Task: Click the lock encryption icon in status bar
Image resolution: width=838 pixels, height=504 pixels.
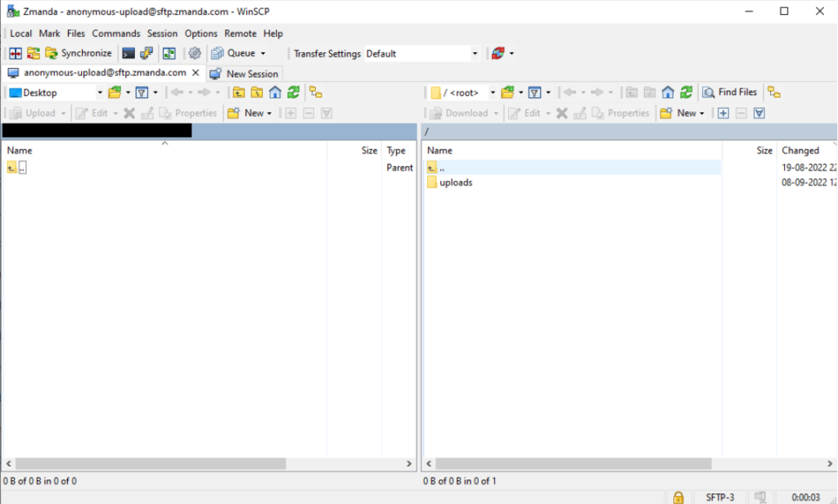Action: coord(678,497)
